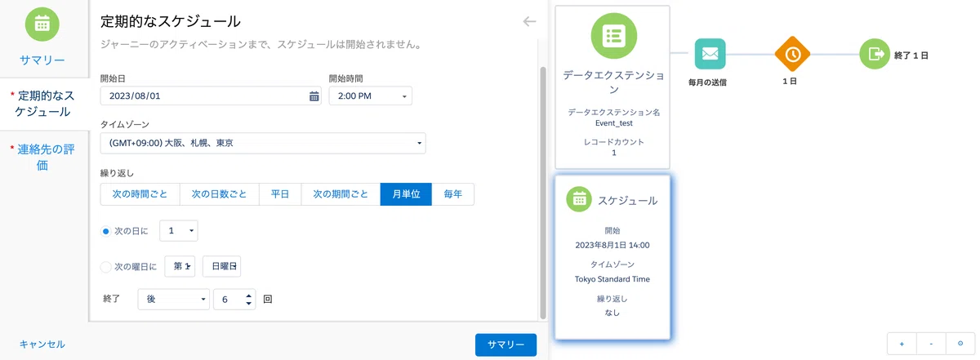Increase the repeat count stepper

pyautogui.click(x=248, y=295)
